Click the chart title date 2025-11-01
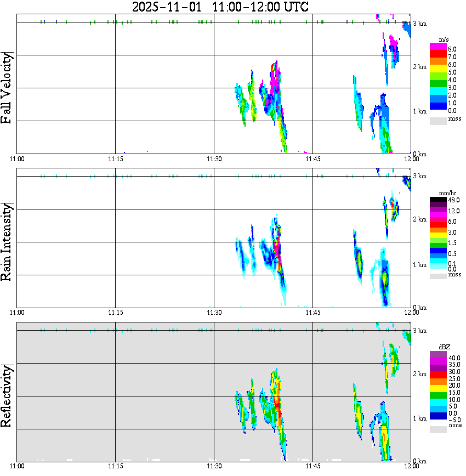The image size is (466, 476). tap(167, 7)
